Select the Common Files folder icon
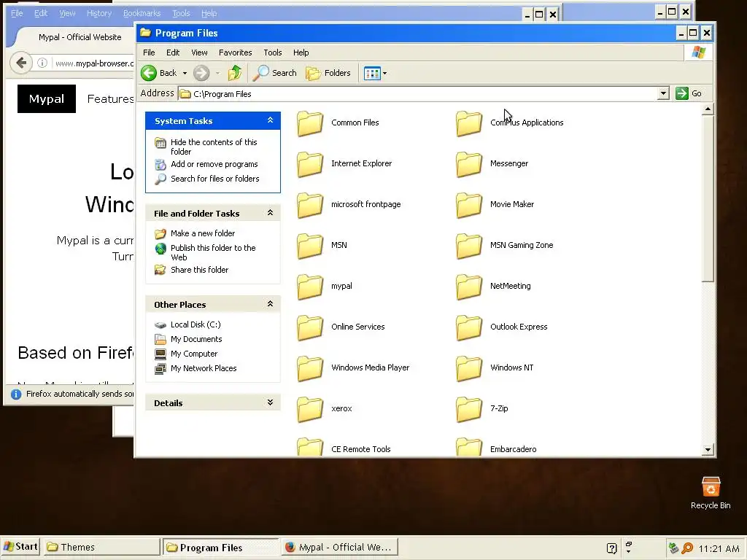 310,123
